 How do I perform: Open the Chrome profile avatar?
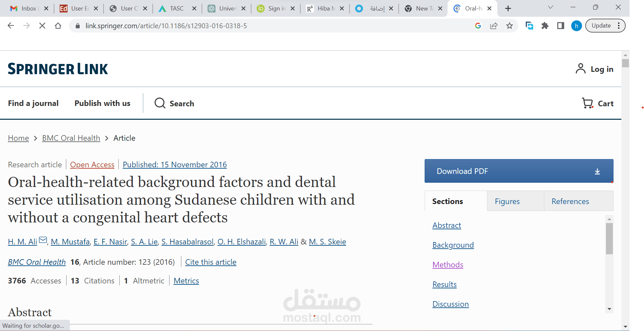pyautogui.click(x=576, y=26)
